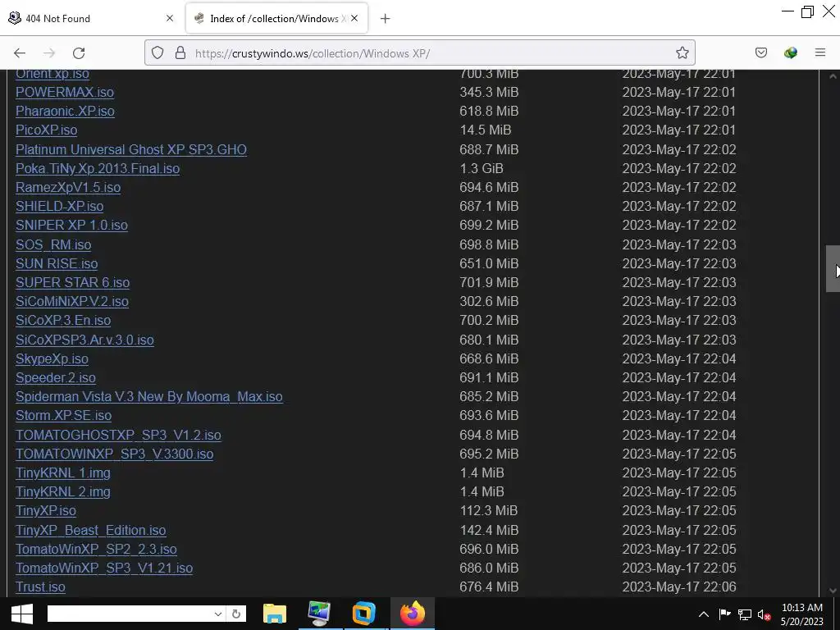Open the Pharaonic.XP.iso link
Screen dimensions: 840x630
65,111
